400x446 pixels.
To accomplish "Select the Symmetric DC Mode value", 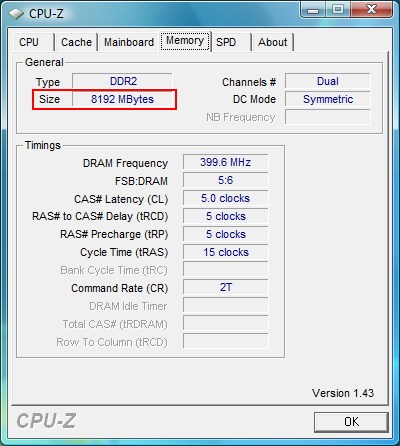I will click(x=328, y=99).
